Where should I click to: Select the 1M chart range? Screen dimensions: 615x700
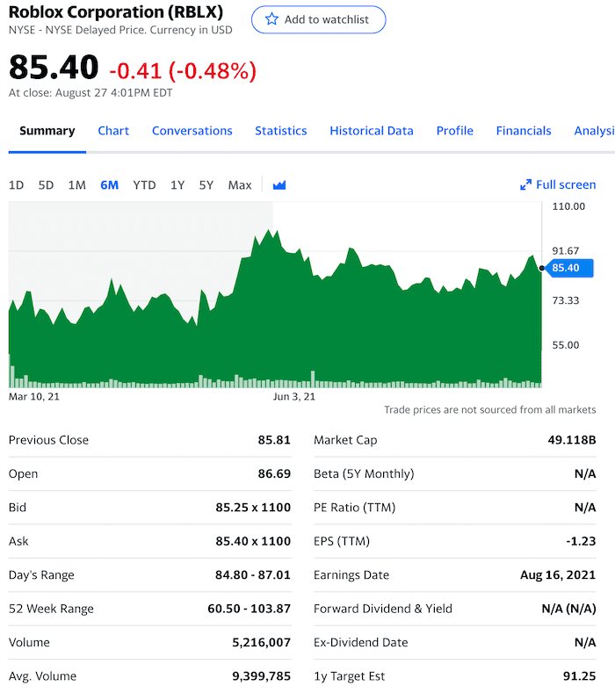pyautogui.click(x=76, y=184)
